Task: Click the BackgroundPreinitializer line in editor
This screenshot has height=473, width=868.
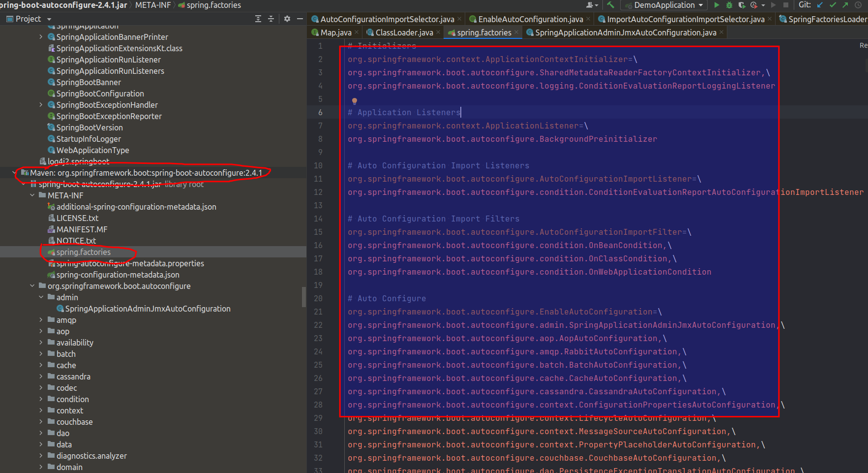Action: [502, 139]
